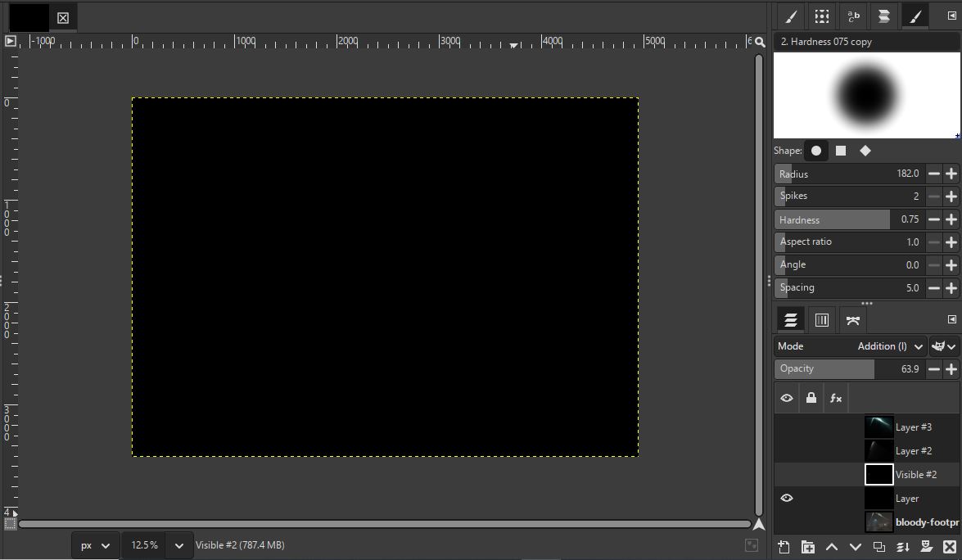Decrease layer Opacity with the minus button
This screenshot has width=962, height=560.
tap(934, 369)
